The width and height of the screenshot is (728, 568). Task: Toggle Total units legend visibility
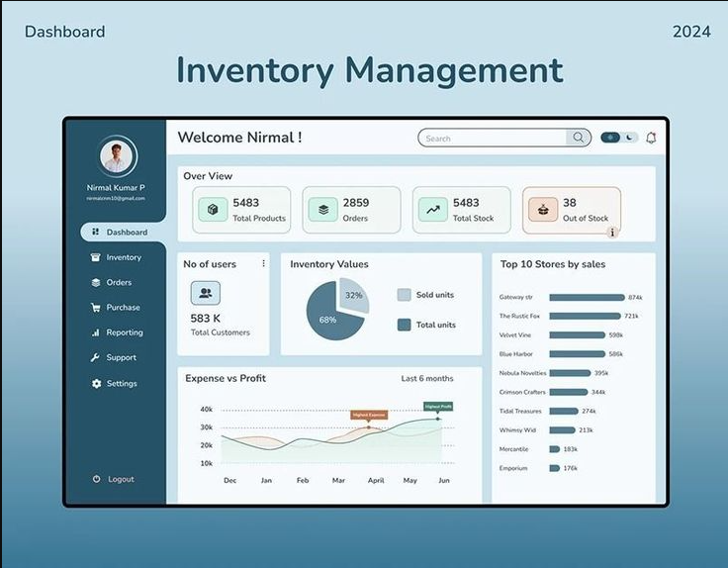(404, 325)
